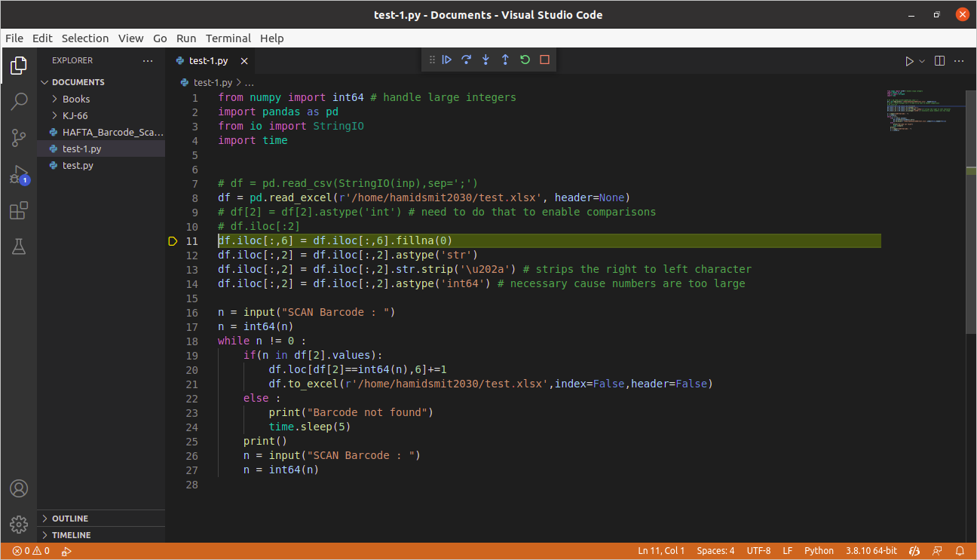Open the View menu
This screenshot has width=977, height=560.
click(x=130, y=38)
